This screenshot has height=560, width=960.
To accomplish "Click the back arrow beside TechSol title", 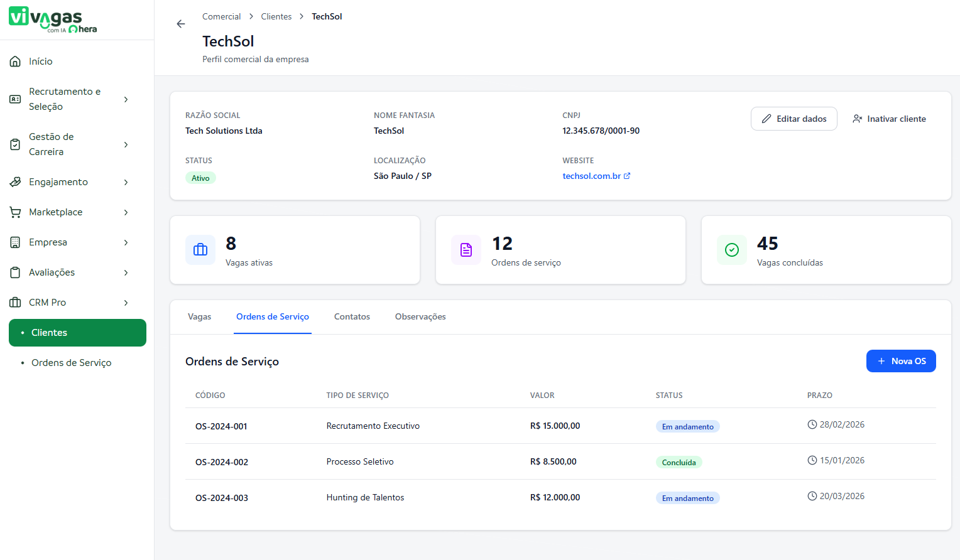I will pos(181,24).
